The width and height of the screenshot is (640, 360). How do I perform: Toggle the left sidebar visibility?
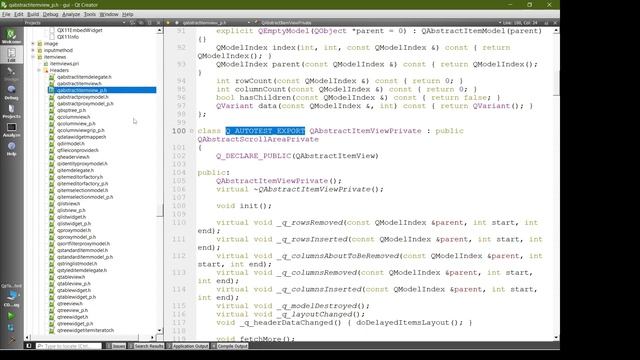29,346
